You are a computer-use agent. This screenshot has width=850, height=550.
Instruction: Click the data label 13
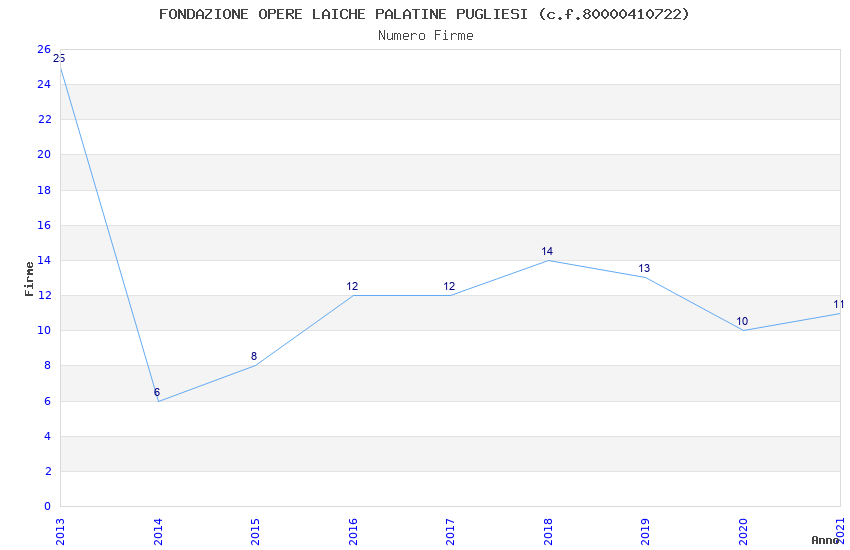pos(644,269)
